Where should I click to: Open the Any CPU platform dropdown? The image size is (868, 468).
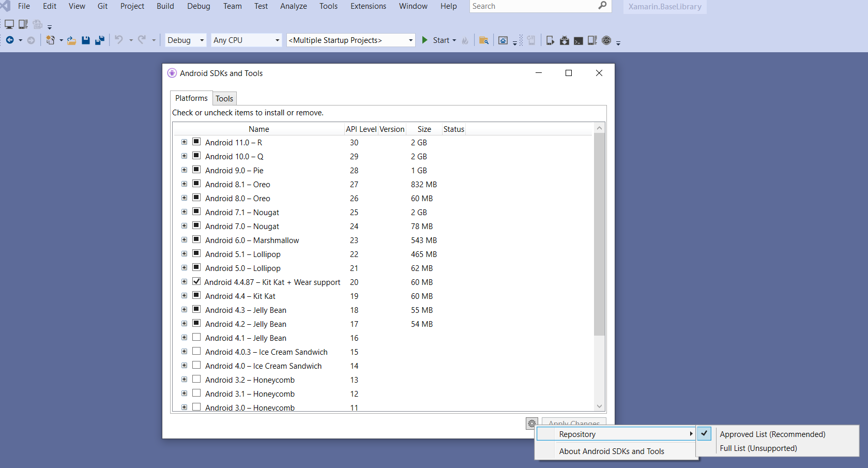point(246,40)
